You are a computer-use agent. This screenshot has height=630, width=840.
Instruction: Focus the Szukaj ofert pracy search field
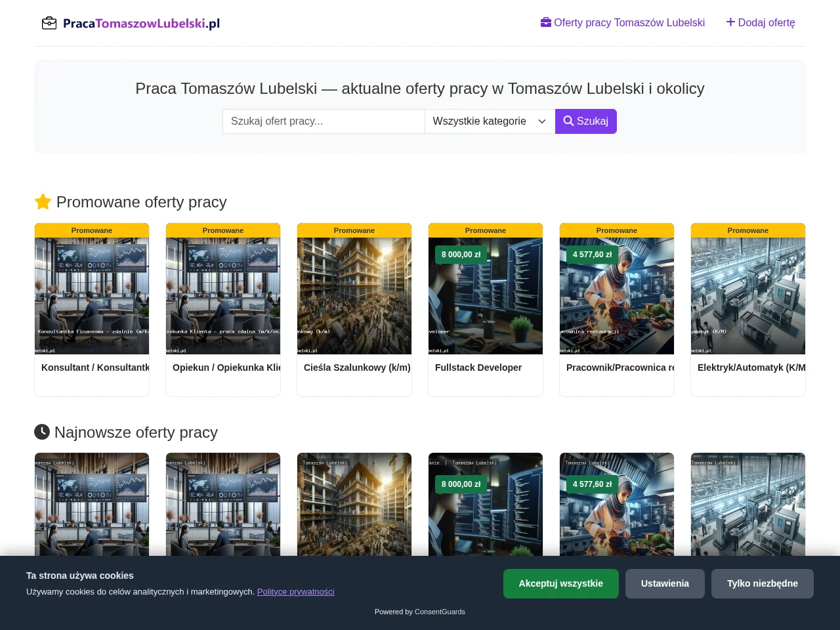324,121
